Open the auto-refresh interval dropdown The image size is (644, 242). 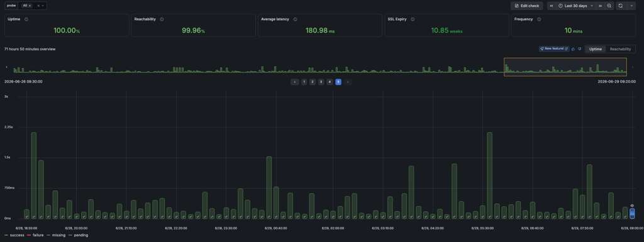pos(631,6)
